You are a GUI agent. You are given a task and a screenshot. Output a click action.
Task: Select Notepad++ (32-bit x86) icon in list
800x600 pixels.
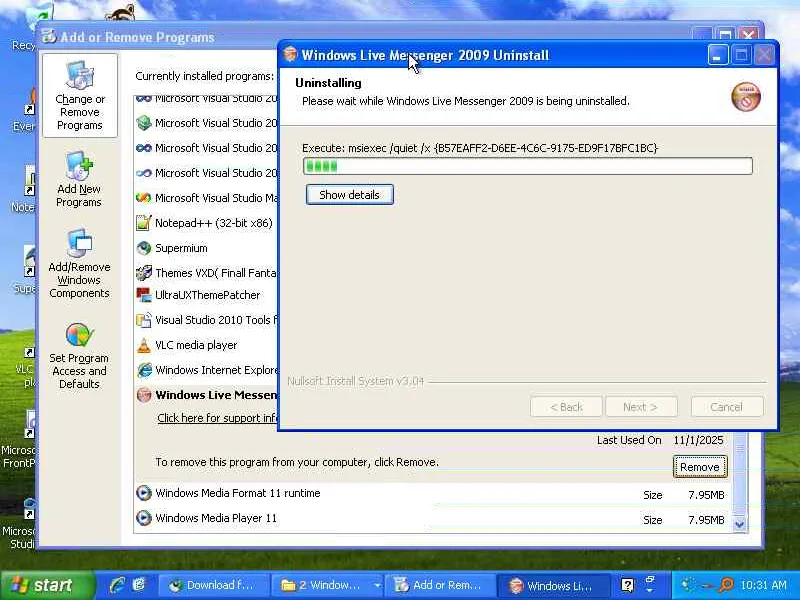(144, 223)
